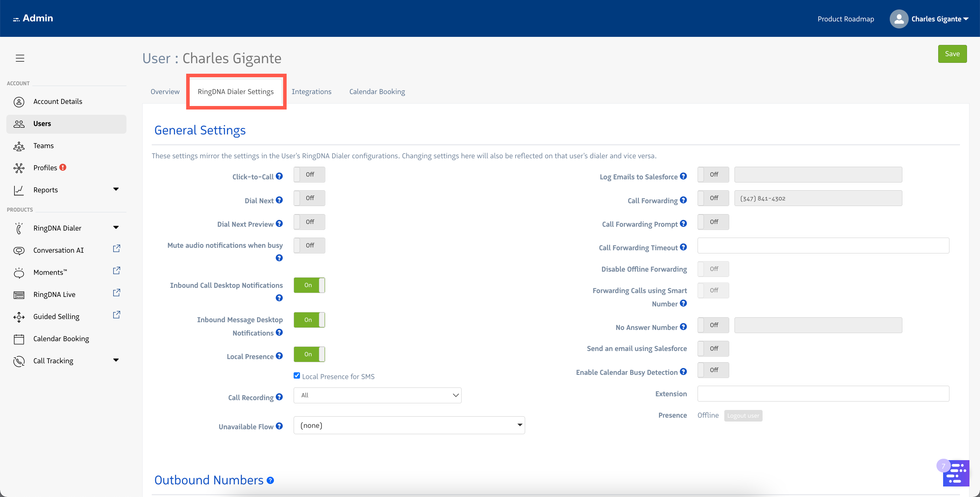The height and width of the screenshot is (497, 980).
Task: Open the Charles Gigante user dropdown
Action: coord(940,19)
